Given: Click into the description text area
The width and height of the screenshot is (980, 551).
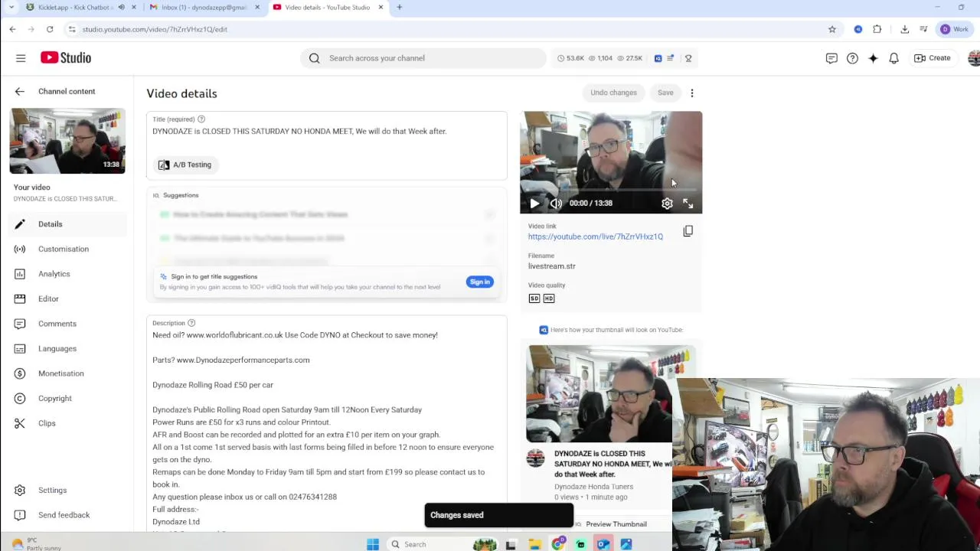Looking at the screenshot, I should click(x=327, y=429).
